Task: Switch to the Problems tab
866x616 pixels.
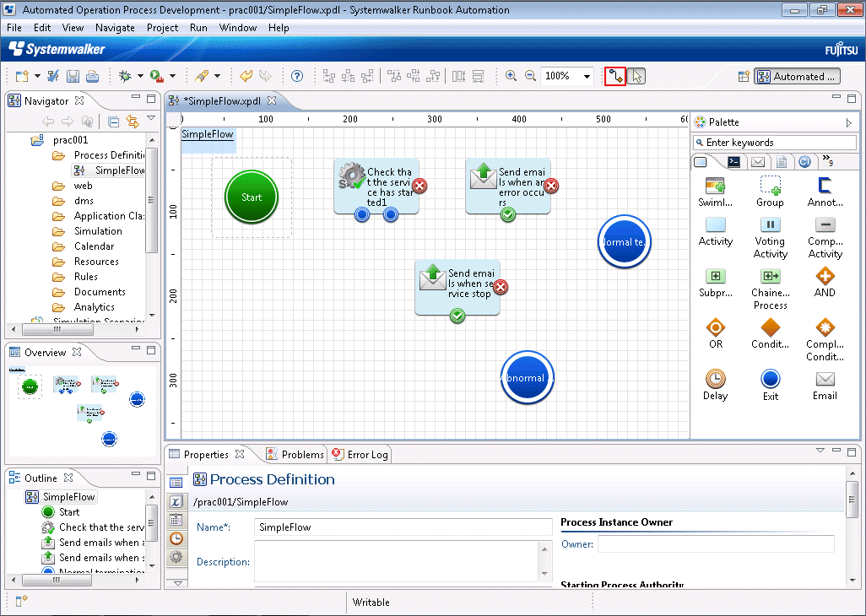Action: click(295, 454)
